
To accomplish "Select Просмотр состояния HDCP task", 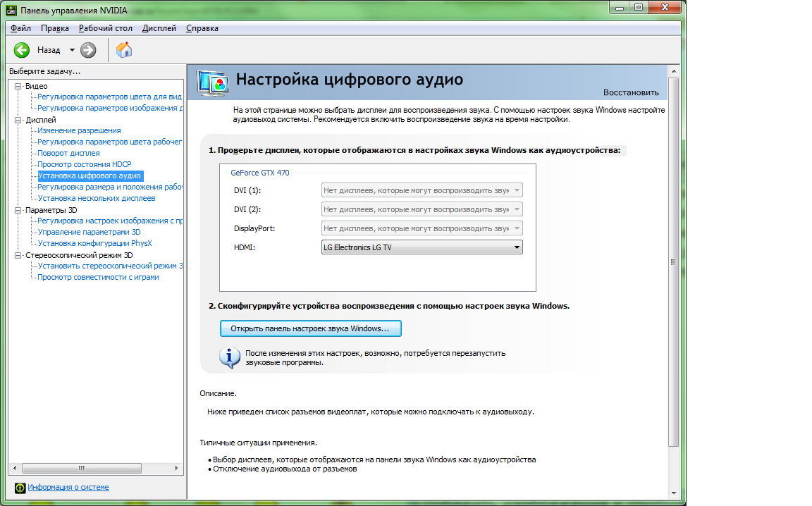I will 85,165.
